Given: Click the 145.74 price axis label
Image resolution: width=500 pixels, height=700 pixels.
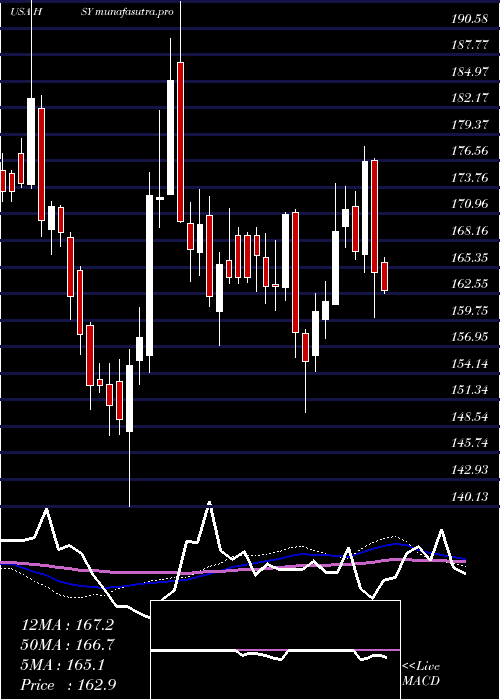Looking at the screenshot, I should coord(468,443).
